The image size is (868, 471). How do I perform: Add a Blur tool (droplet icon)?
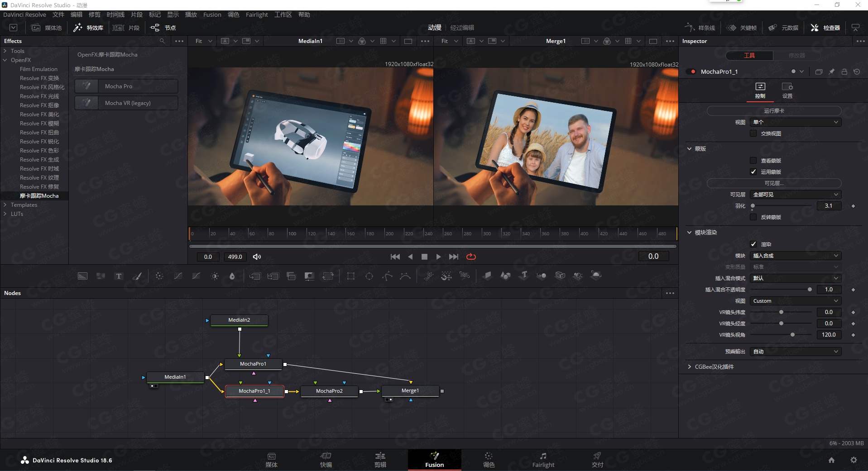click(x=232, y=276)
